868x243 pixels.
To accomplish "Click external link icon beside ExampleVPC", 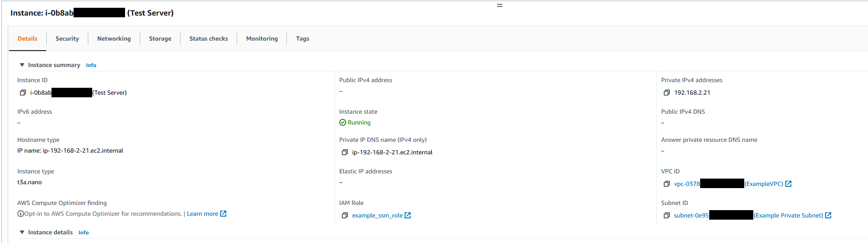I will click(788, 184).
